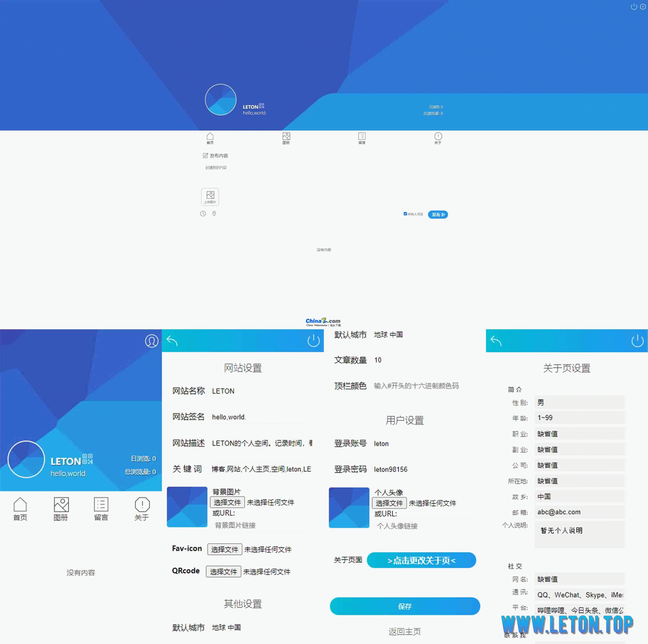Click the 公司 field
This screenshot has width=648, height=644.
[x=580, y=465]
